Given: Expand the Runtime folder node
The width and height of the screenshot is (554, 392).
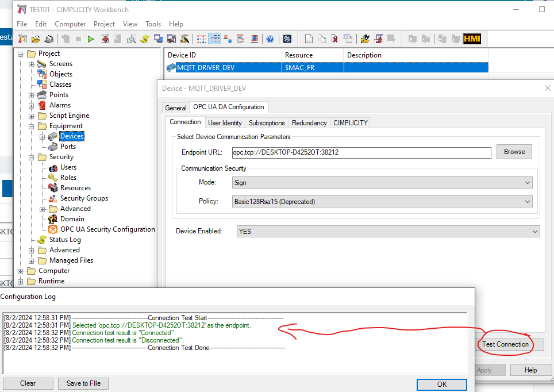Looking at the screenshot, I should click(21, 282).
